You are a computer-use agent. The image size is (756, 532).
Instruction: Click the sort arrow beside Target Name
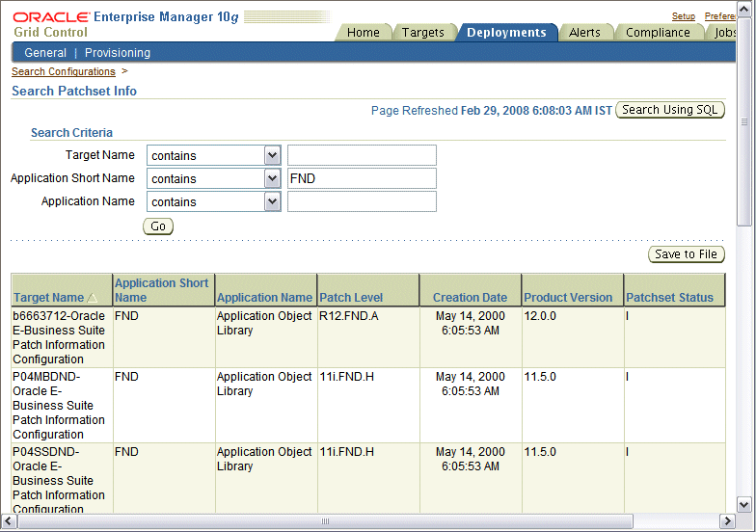93,298
